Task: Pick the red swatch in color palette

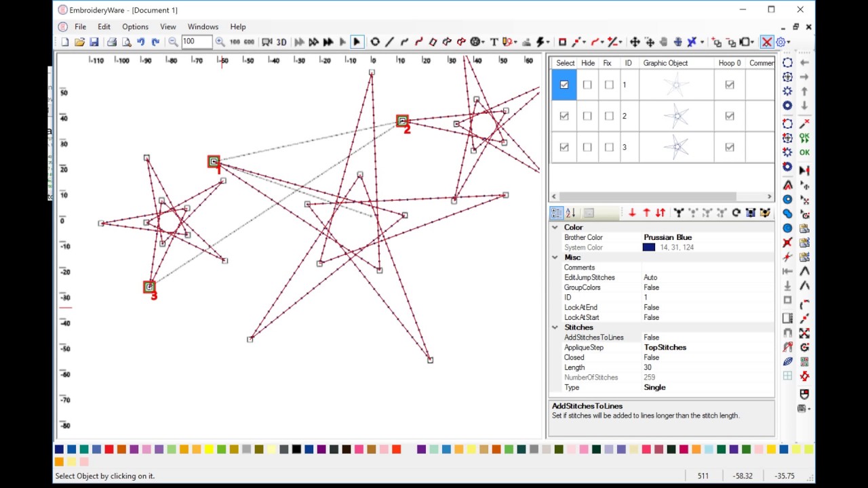Action: (x=109, y=449)
